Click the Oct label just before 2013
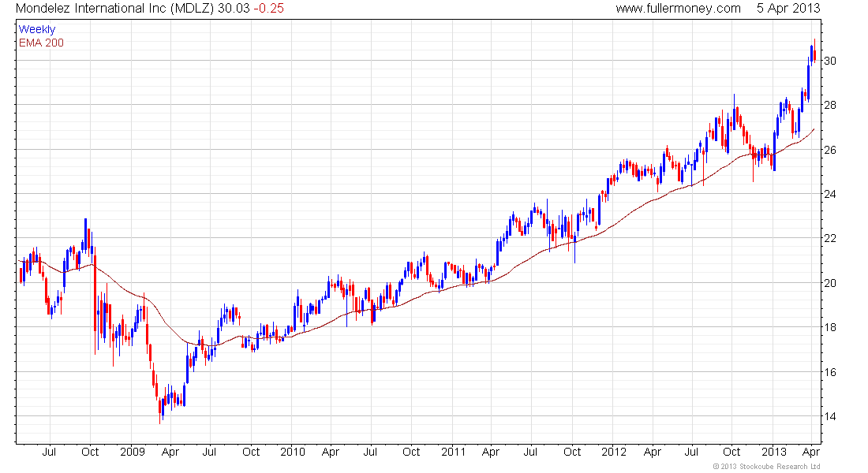The image size is (868, 473). pyautogui.click(x=731, y=452)
